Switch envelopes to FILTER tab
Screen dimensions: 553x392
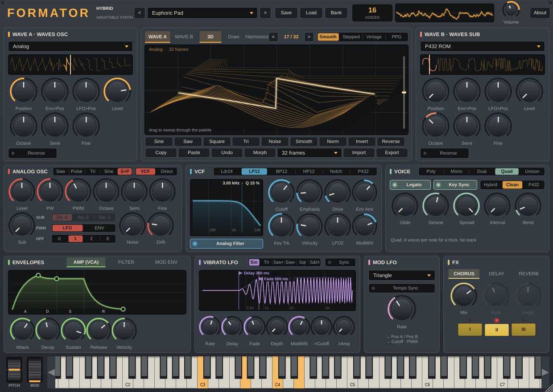(x=126, y=262)
